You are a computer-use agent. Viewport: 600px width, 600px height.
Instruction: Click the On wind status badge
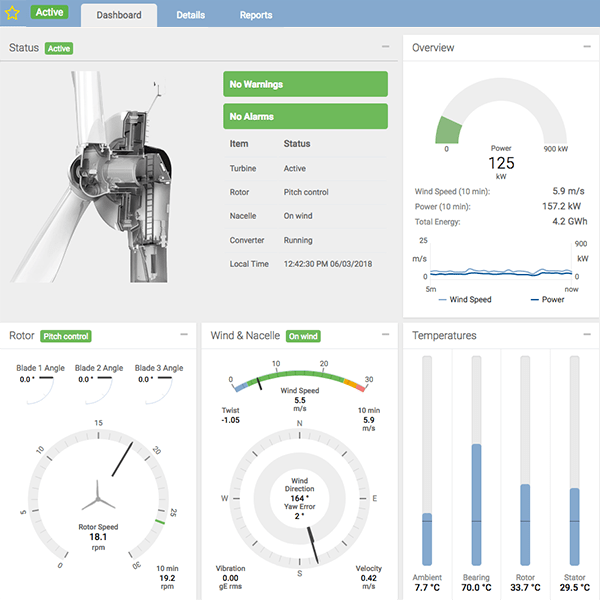(302, 336)
